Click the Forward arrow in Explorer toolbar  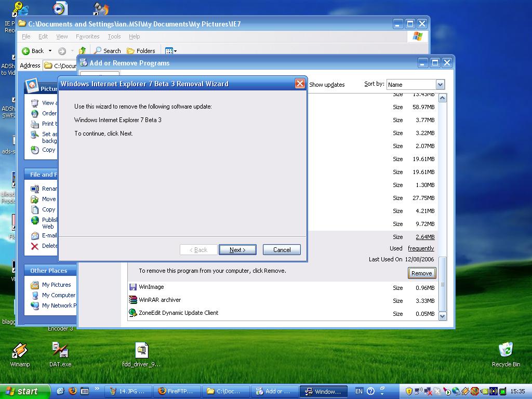point(62,51)
